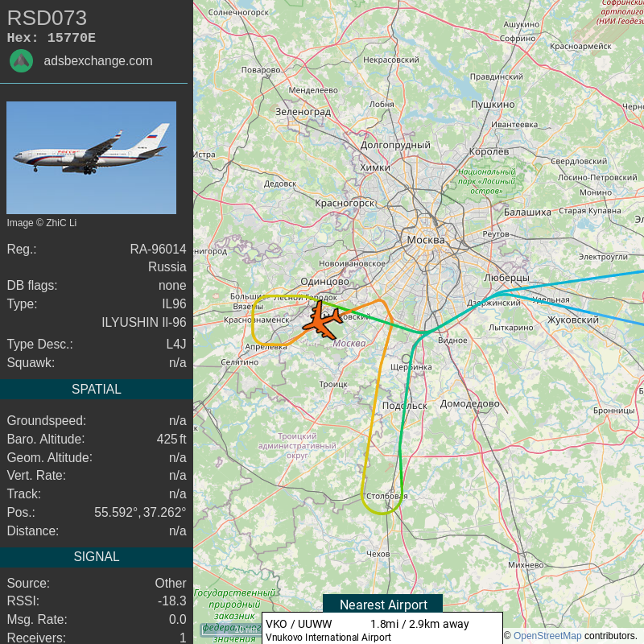Viewport: 644px width, 644px height.
Task: Click the OpenStreetMap contributors link
Action: 547,635
